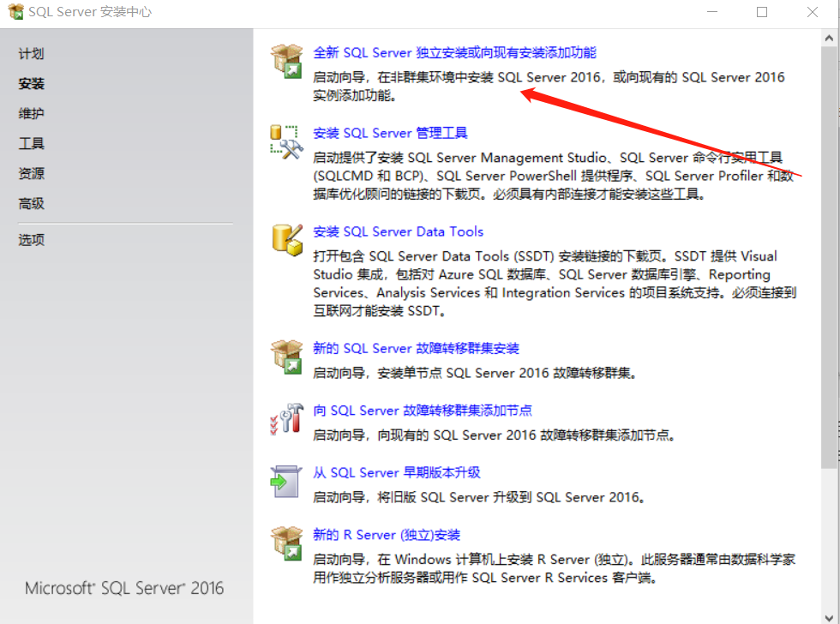Click the new R Server standalone install icon
The image size is (840, 624).
[286, 543]
